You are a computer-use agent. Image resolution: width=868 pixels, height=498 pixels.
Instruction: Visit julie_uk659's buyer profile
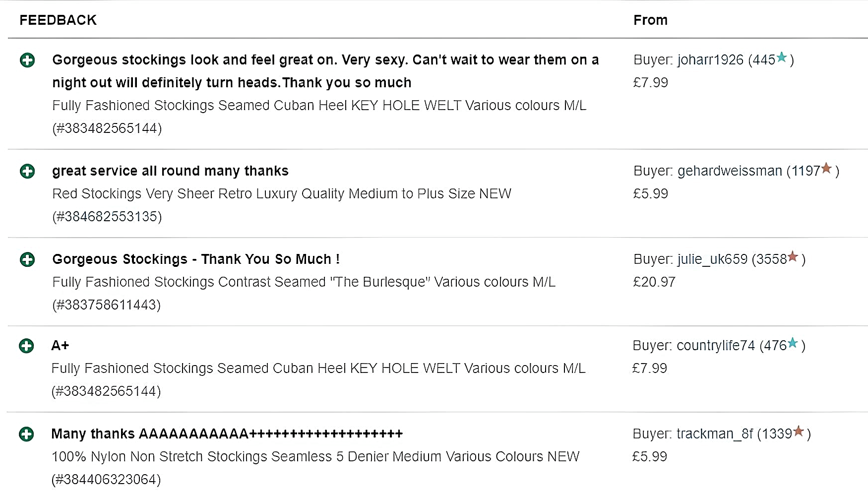(712, 259)
